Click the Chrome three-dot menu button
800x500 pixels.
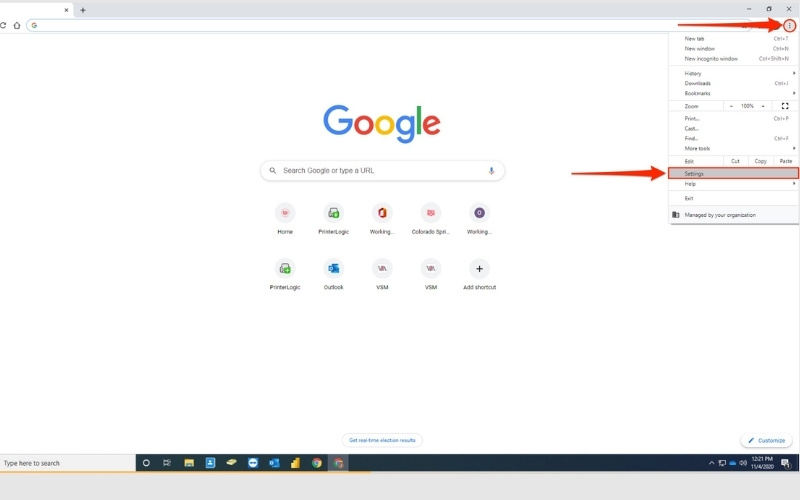point(789,26)
